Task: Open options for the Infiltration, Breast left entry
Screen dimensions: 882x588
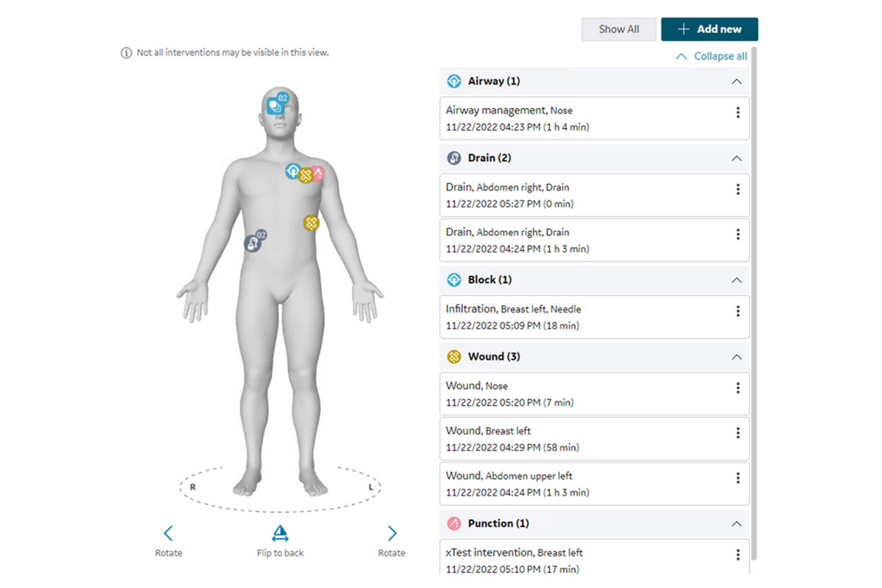Action: [x=738, y=309]
